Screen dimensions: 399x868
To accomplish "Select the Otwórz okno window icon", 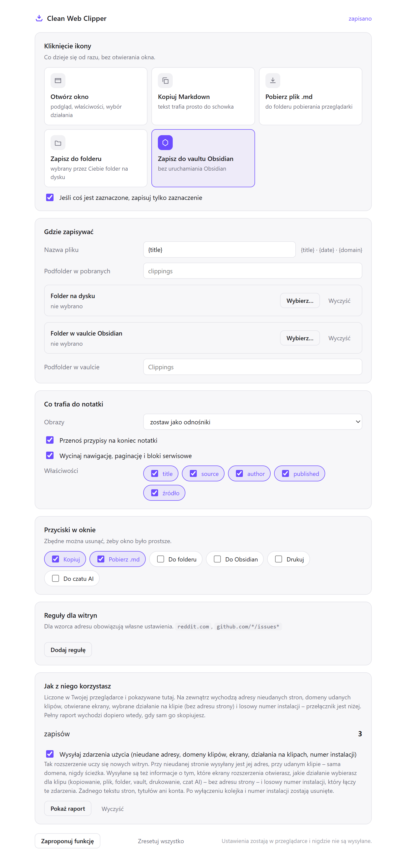I will click(x=58, y=81).
